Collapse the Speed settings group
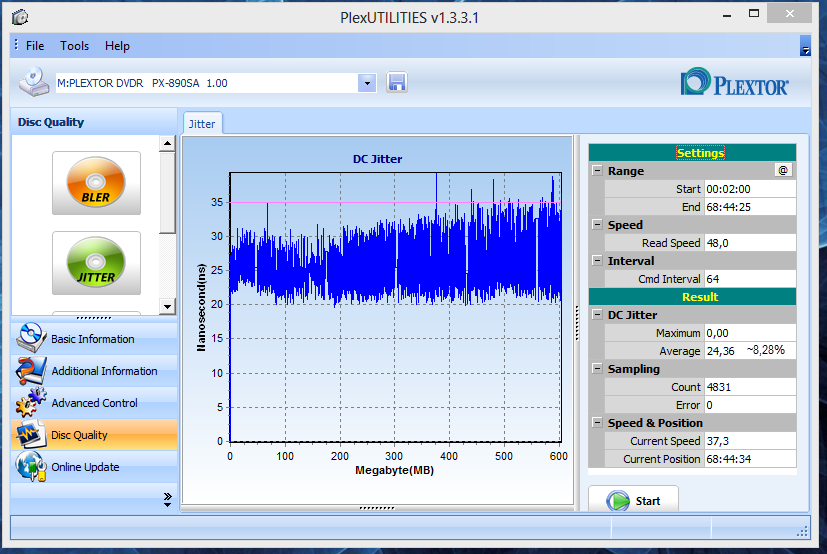The height and width of the screenshot is (554, 827). [597, 224]
